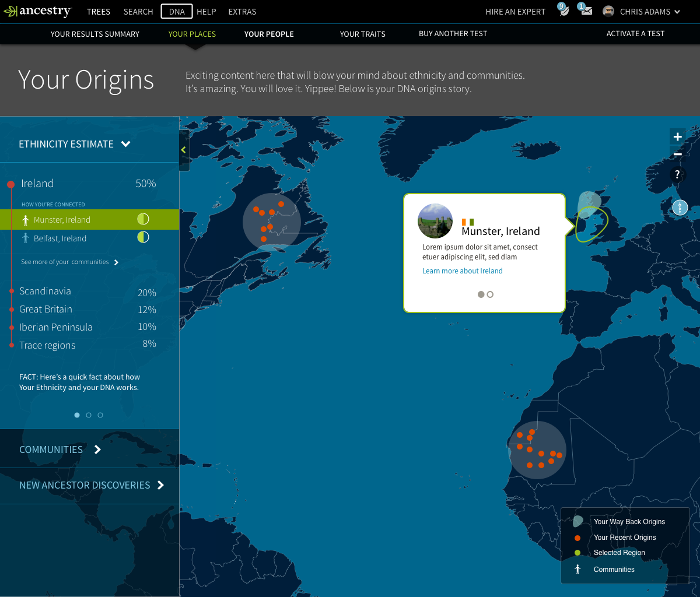Viewport: 700px width, 597px height.
Task: Switch to the Your Places tab
Action: click(x=192, y=34)
